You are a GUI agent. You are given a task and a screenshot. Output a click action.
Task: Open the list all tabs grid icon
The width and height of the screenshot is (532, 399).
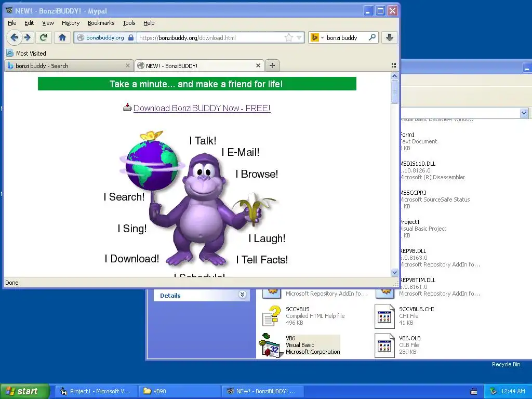point(394,65)
